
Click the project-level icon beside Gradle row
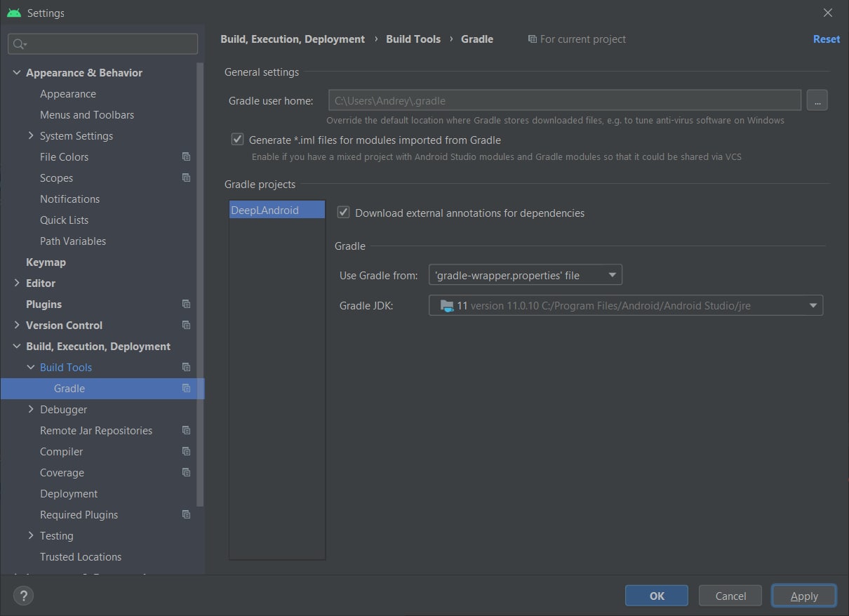click(x=186, y=388)
